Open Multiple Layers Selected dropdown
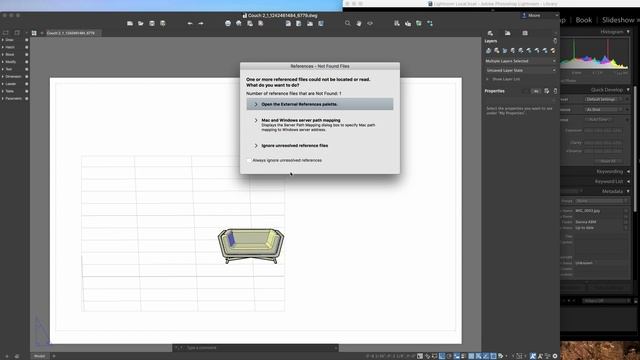 tap(520, 61)
